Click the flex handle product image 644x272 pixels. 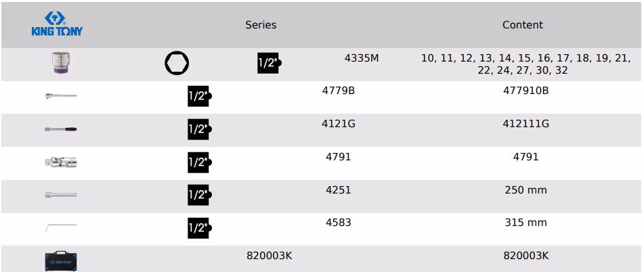coord(61,129)
